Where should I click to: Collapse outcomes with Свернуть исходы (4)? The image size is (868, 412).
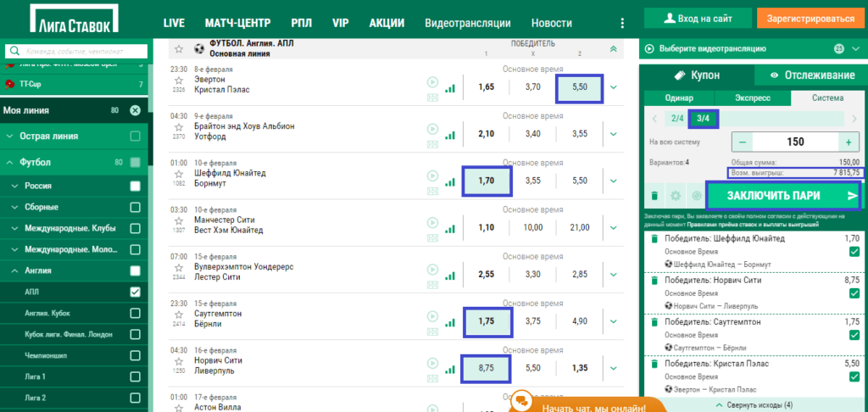[754, 404]
